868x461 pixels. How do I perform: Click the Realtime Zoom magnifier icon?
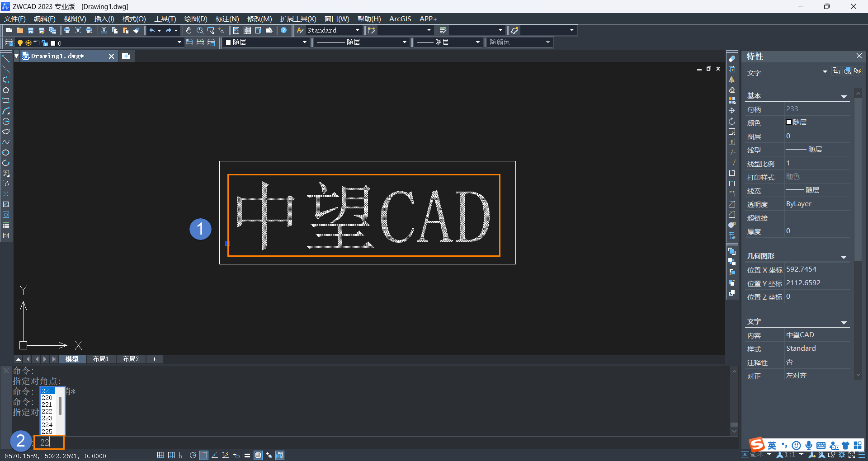pos(200,30)
